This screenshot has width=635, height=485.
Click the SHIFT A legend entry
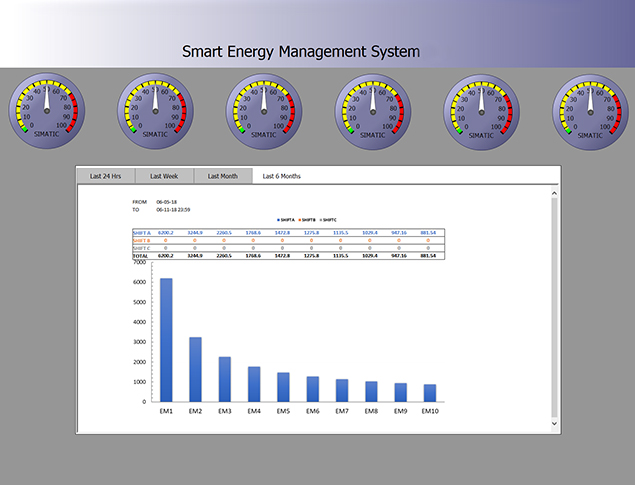pos(291,221)
